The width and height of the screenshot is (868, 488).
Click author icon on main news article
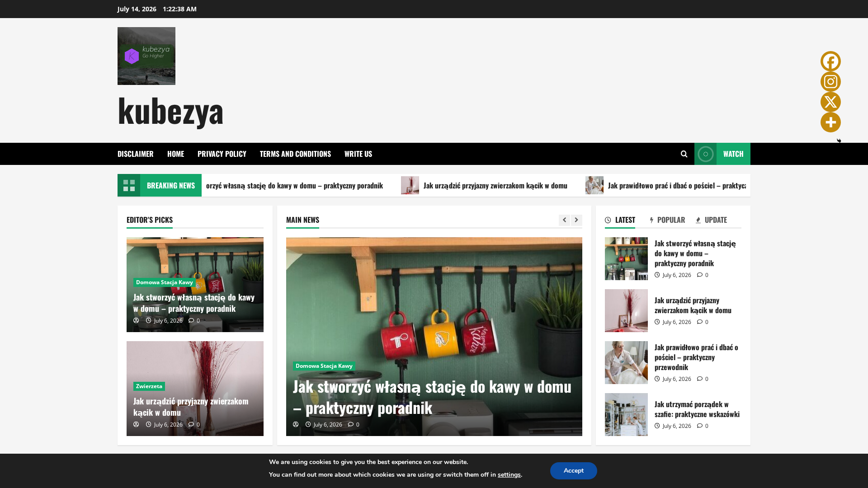[x=296, y=424]
